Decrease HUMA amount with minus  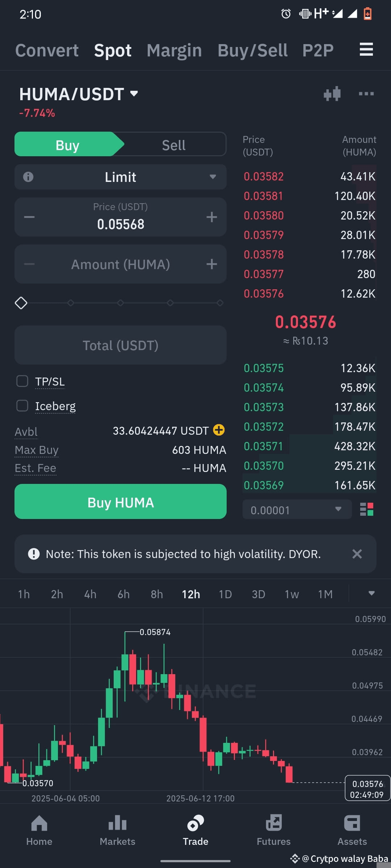(x=29, y=264)
